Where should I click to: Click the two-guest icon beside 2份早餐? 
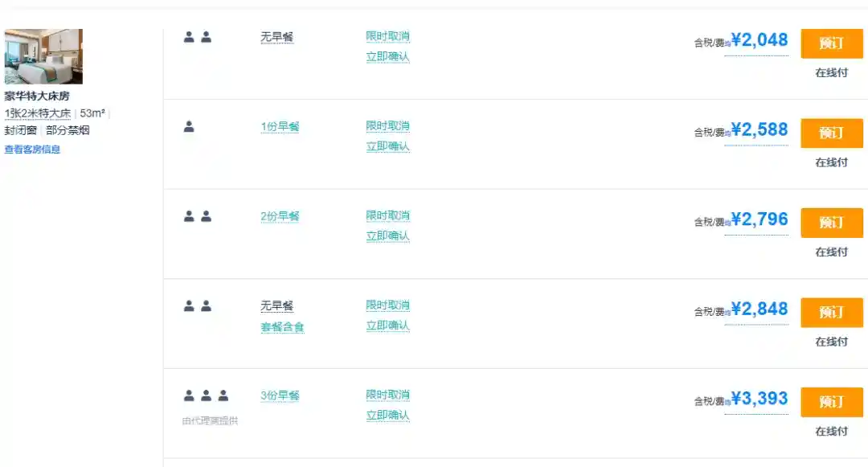(197, 216)
